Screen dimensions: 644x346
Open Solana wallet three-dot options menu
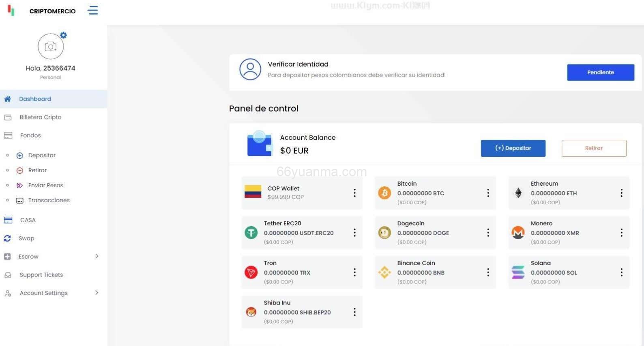(x=621, y=272)
